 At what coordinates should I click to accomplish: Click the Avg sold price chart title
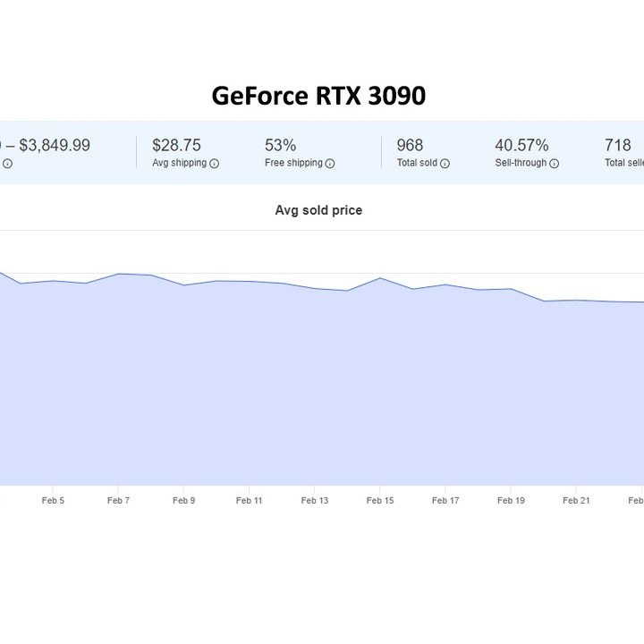318,210
